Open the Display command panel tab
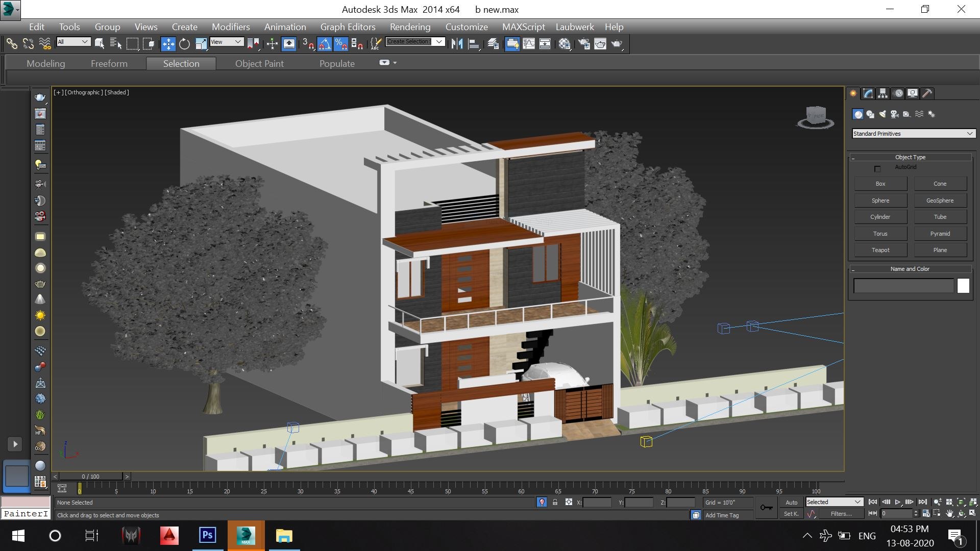Screen dimensions: 980x551 coord(913,93)
